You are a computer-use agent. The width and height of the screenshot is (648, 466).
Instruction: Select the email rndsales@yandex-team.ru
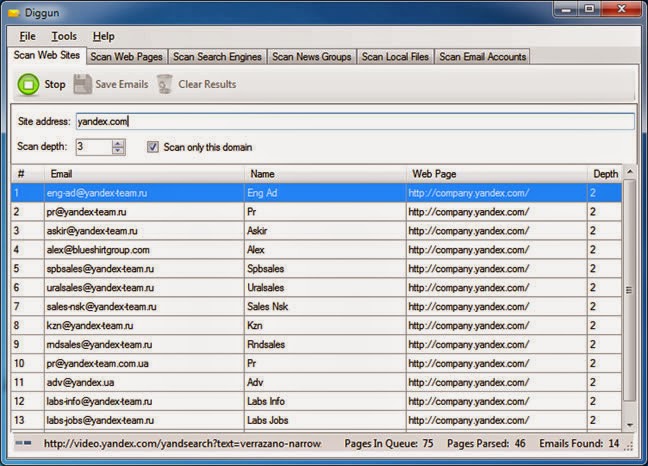99,345
